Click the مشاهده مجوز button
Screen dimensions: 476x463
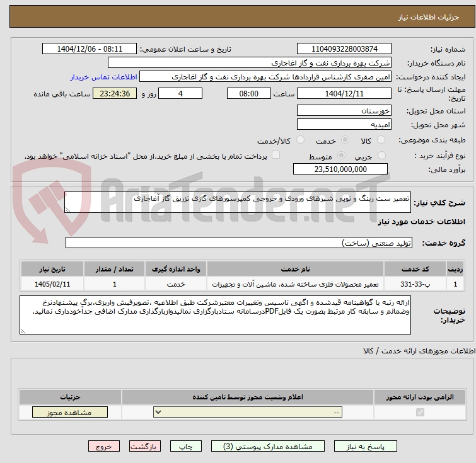click(x=70, y=413)
